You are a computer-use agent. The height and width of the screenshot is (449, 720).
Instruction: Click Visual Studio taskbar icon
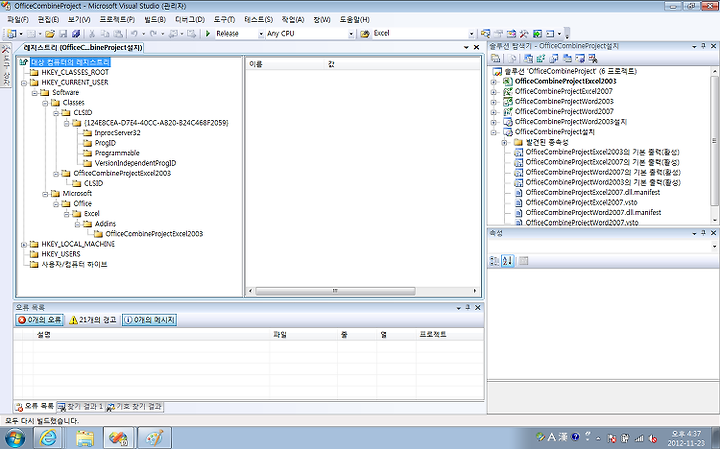coord(119,438)
